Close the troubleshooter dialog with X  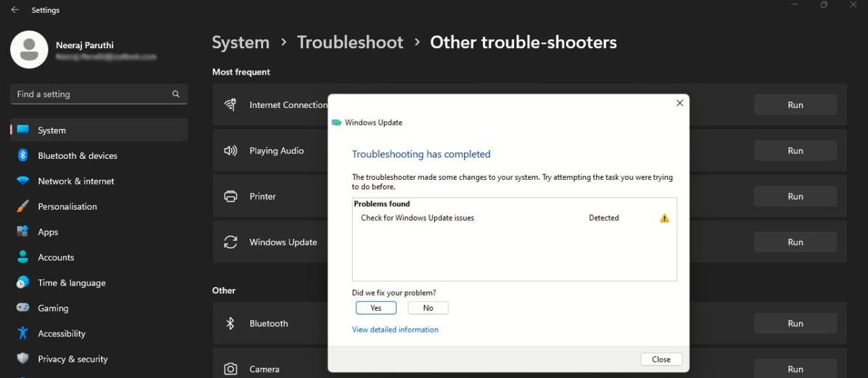(x=679, y=103)
